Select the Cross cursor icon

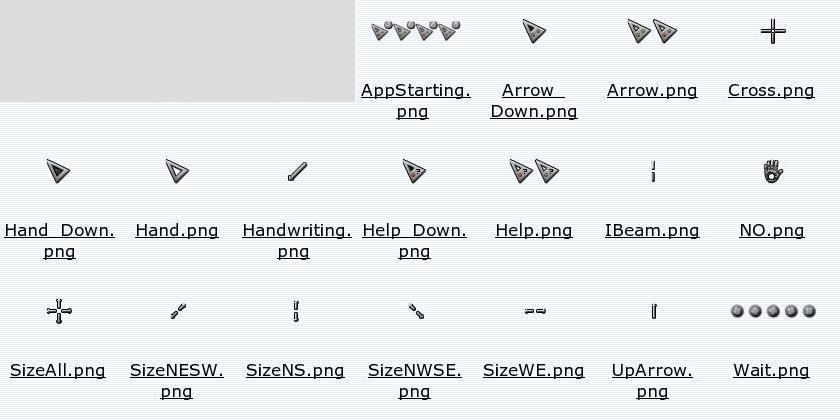[773, 31]
